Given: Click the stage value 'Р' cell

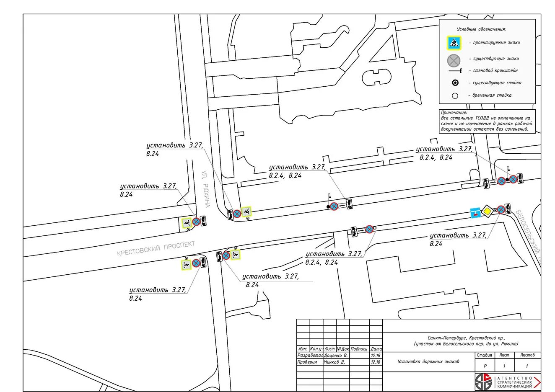Looking at the screenshot, I should point(485,366).
